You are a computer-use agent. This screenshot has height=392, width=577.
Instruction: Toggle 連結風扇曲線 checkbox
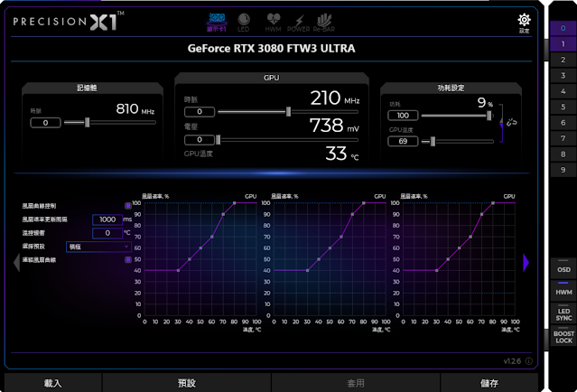[x=128, y=260]
